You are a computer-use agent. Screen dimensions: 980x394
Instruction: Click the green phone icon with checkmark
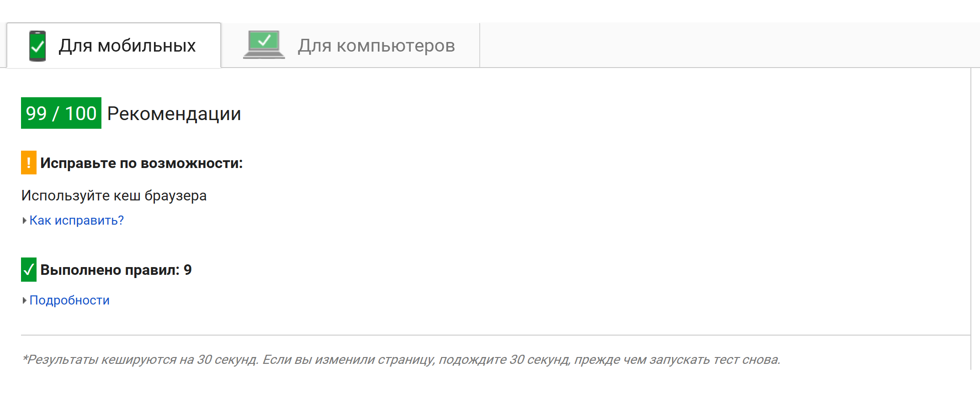(37, 46)
